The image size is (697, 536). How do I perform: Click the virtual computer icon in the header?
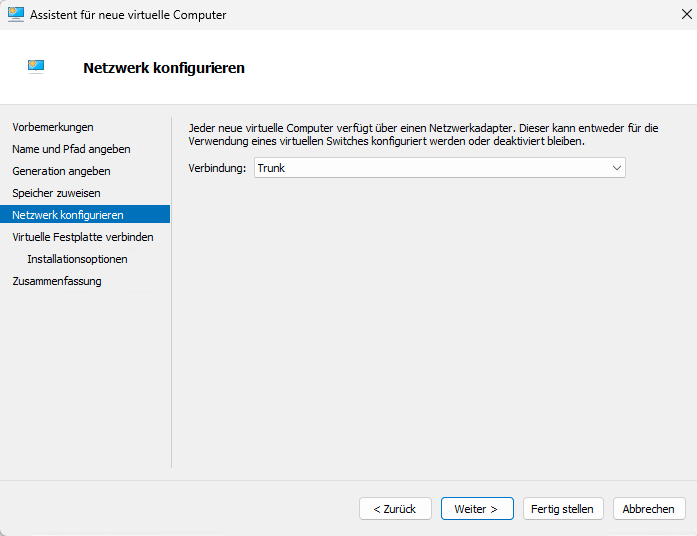point(36,67)
